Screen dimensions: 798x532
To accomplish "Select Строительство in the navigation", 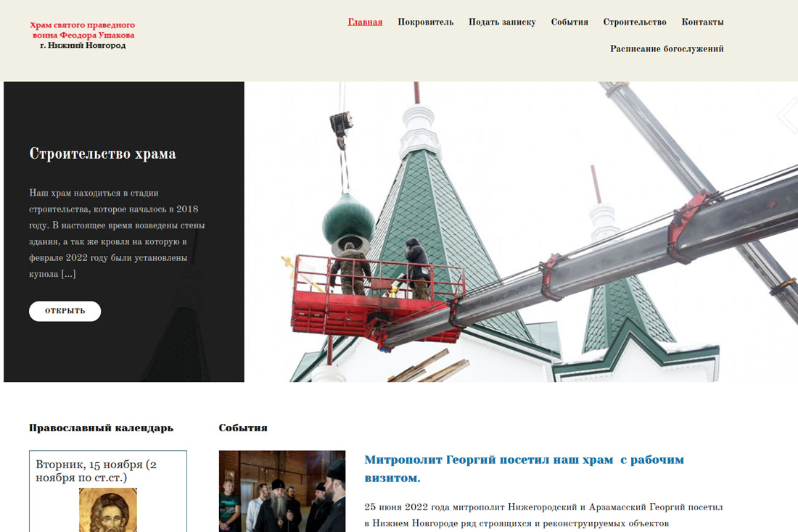I will [635, 22].
